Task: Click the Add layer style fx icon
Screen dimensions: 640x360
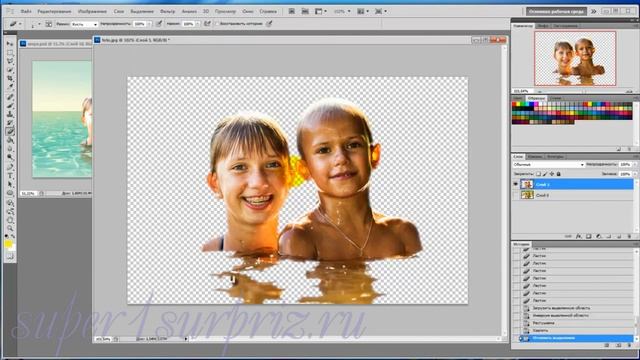Action: pos(578,236)
